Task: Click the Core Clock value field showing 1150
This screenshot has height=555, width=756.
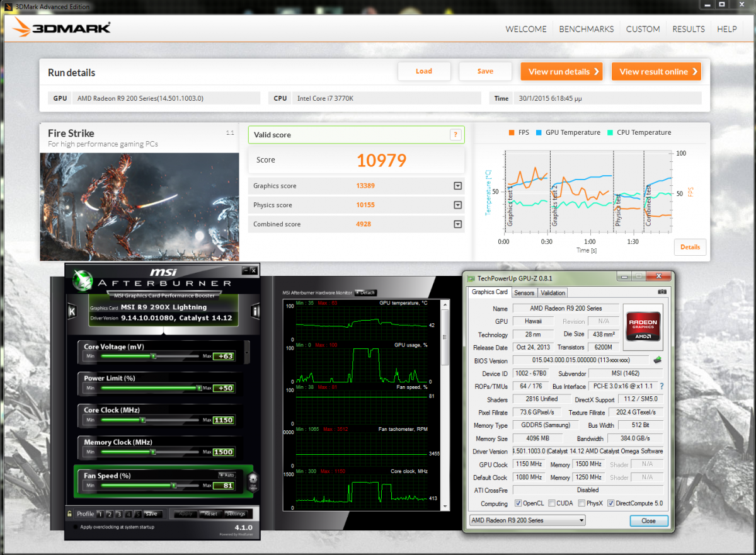Action: pos(223,420)
